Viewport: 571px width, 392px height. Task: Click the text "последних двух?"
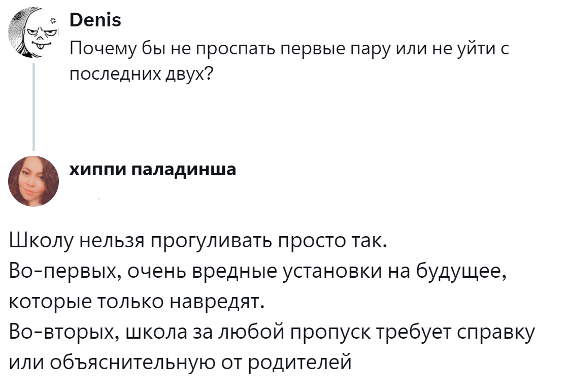(141, 74)
